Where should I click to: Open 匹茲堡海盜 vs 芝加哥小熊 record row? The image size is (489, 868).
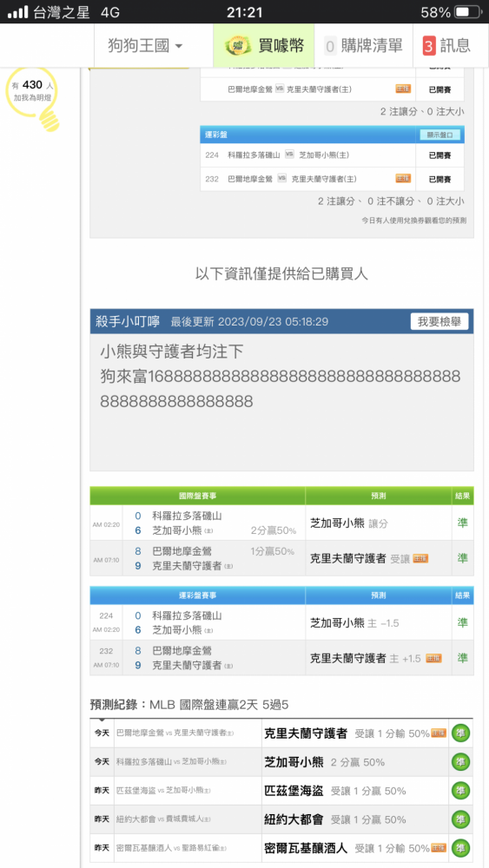click(x=281, y=791)
